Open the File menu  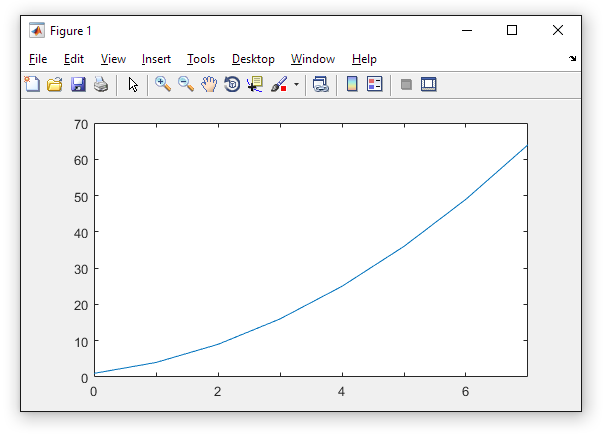pyautogui.click(x=38, y=59)
